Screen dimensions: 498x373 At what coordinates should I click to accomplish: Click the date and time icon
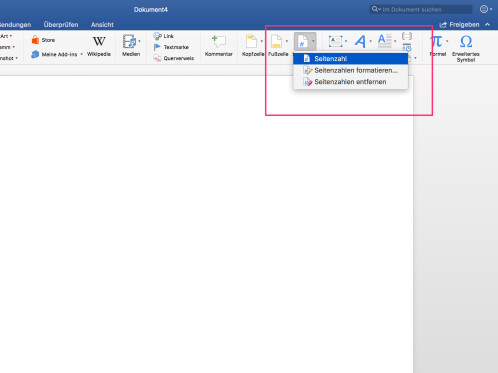click(407, 47)
